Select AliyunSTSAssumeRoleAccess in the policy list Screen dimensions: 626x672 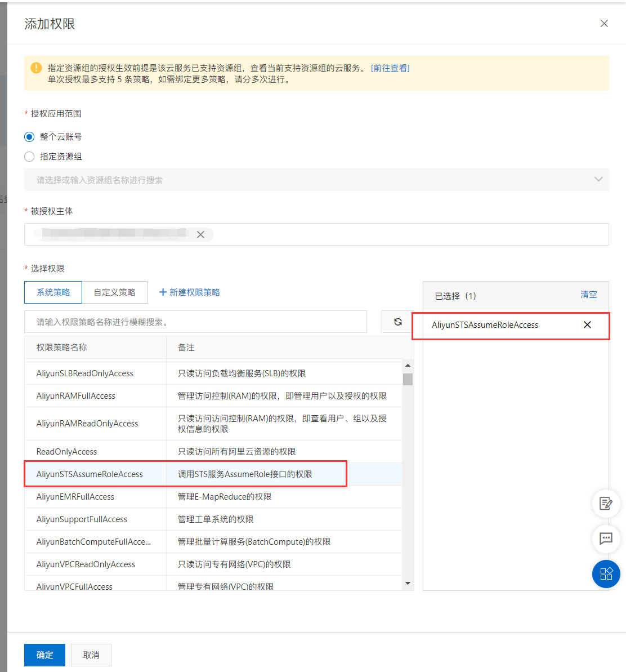tap(213, 474)
